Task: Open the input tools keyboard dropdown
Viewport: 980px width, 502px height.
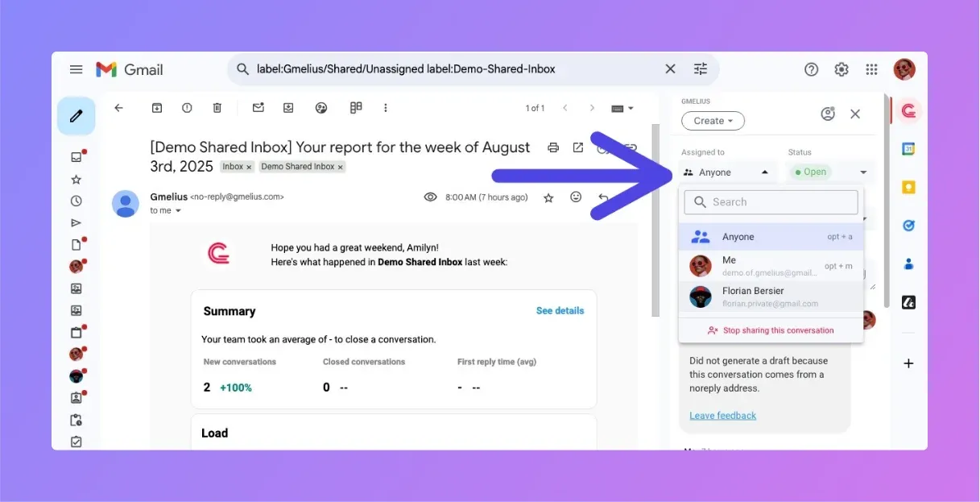Action: click(622, 108)
